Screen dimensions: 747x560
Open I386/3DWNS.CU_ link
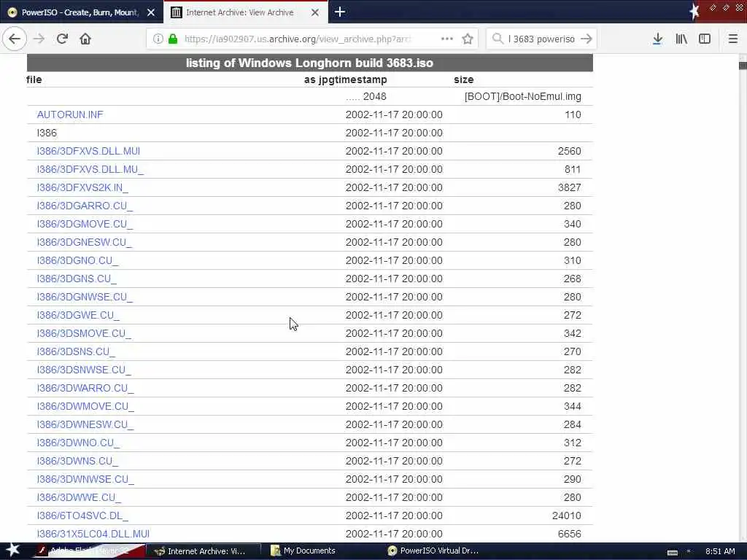click(x=77, y=461)
